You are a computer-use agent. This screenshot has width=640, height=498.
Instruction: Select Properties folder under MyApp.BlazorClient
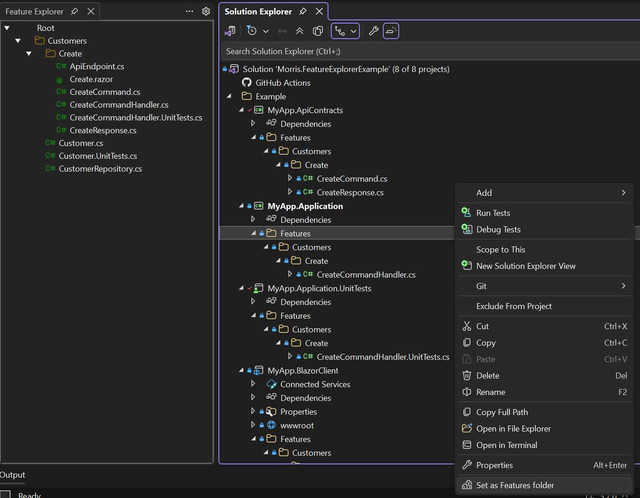(298, 412)
